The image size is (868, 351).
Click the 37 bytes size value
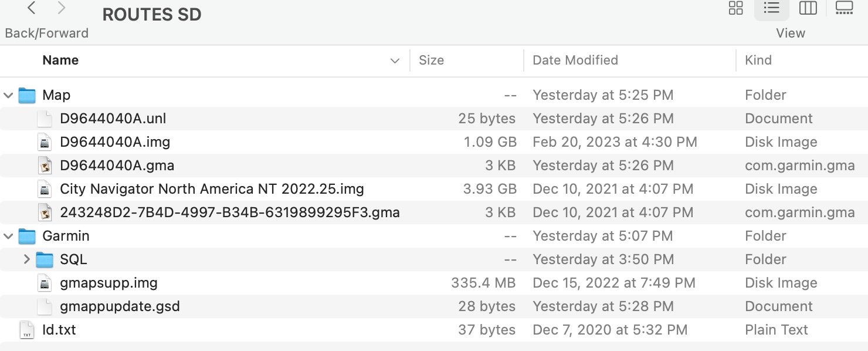(487, 330)
